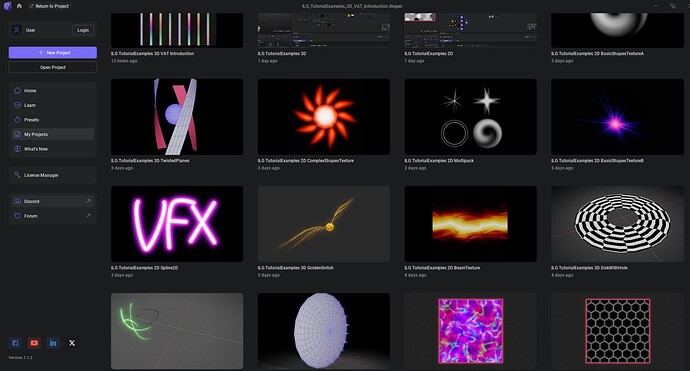
Task: Open the Presets section
Action: pos(53,120)
